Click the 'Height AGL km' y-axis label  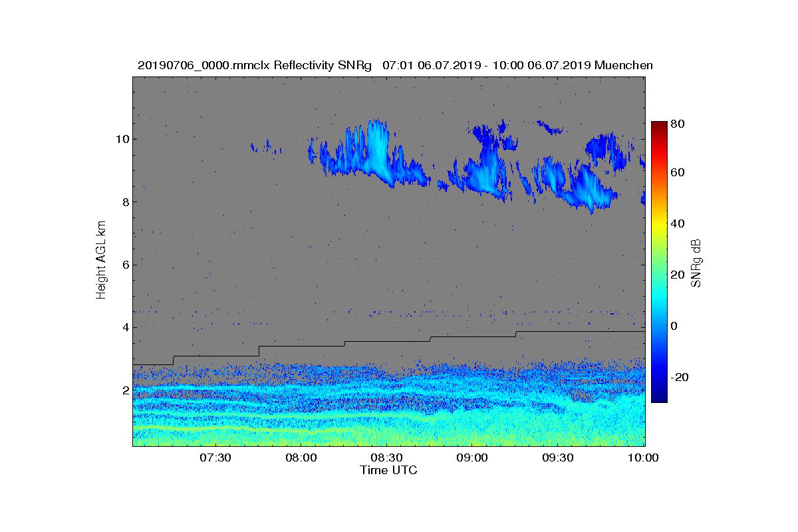click(102, 259)
